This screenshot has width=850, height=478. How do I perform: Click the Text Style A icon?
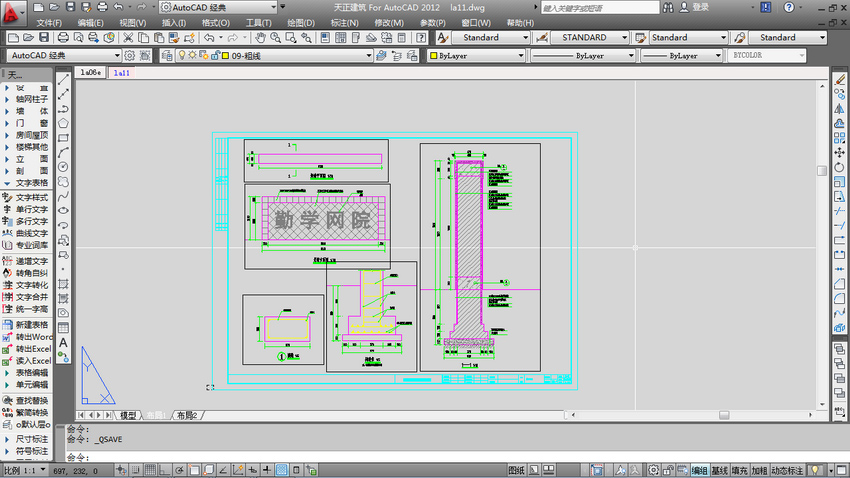(442, 37)
